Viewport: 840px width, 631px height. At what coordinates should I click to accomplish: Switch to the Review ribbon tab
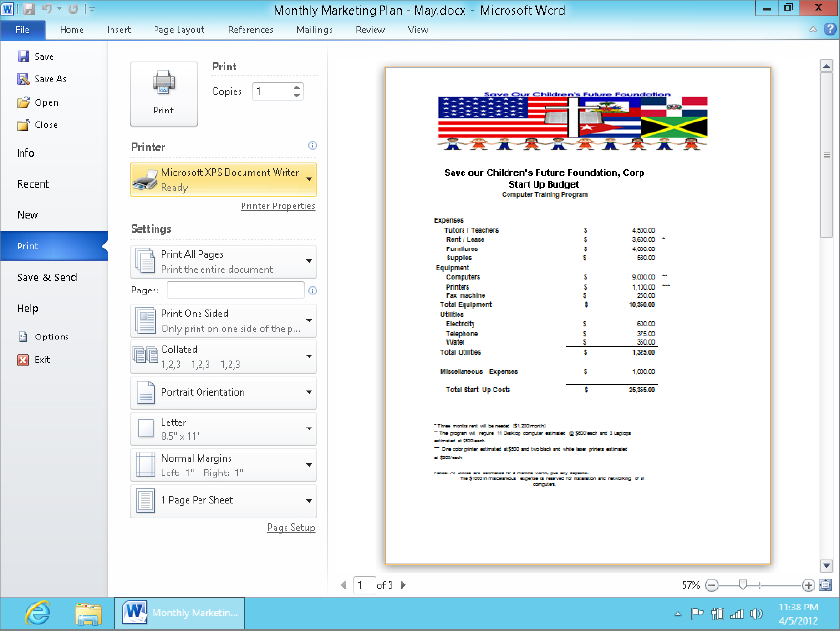(x=371, y=30)
